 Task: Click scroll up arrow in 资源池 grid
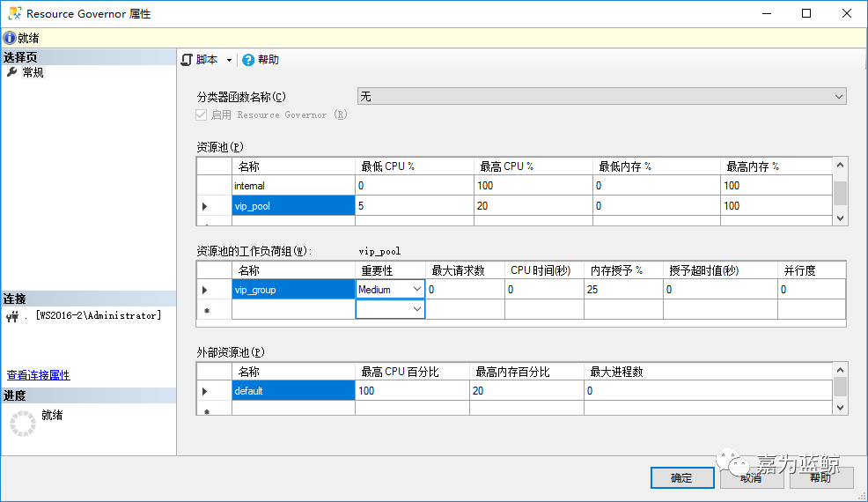[841, 165]
